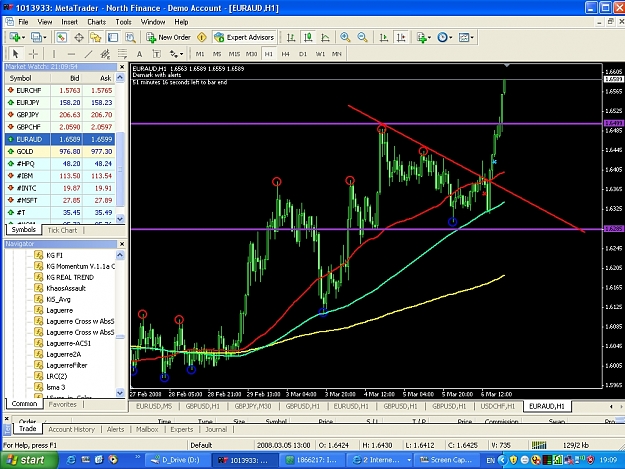Switch to H4 timeframe
The height and width of the screenshot is (469, 625).
(285, 54)
